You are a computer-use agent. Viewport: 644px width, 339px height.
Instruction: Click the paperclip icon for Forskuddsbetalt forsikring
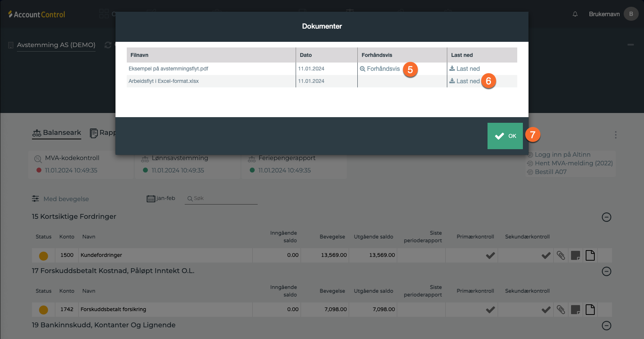(x=560, y=310)
